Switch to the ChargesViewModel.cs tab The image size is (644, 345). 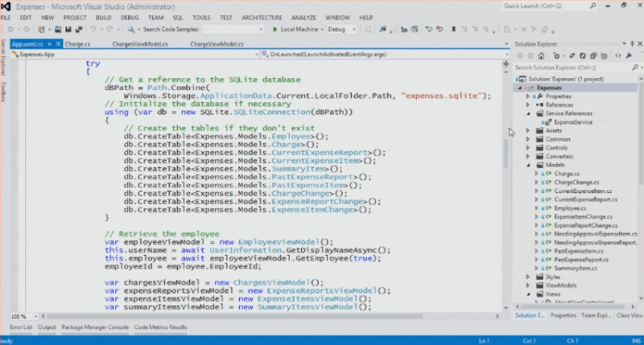pyautogui.click(x=140, y=44)
